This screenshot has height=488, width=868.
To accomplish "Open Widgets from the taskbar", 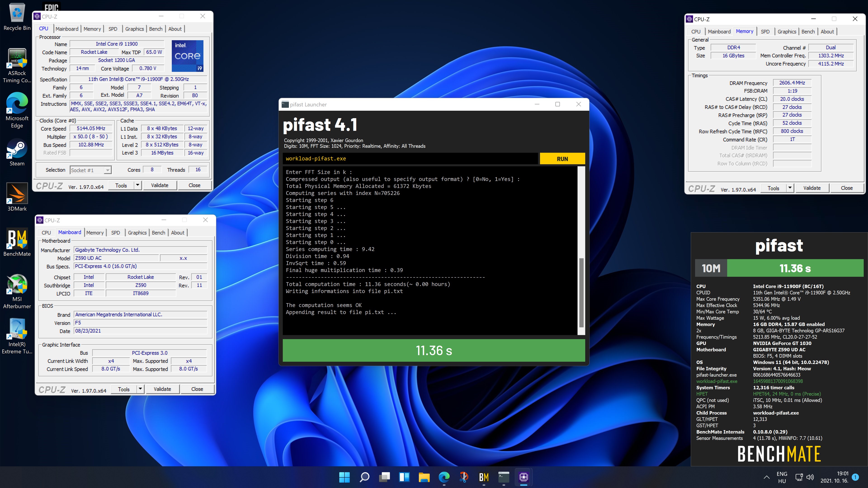I will (404, 477).
